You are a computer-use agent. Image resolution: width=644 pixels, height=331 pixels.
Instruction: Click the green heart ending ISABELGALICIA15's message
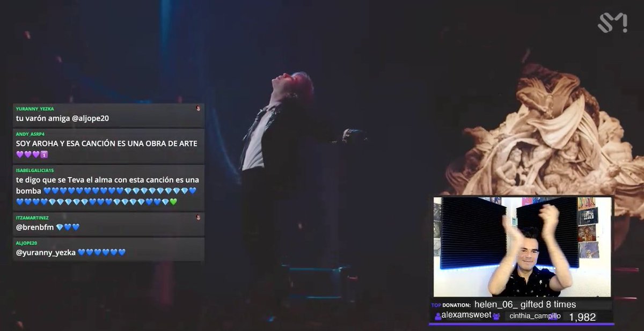pyautogui.click(x=173, y=202)
